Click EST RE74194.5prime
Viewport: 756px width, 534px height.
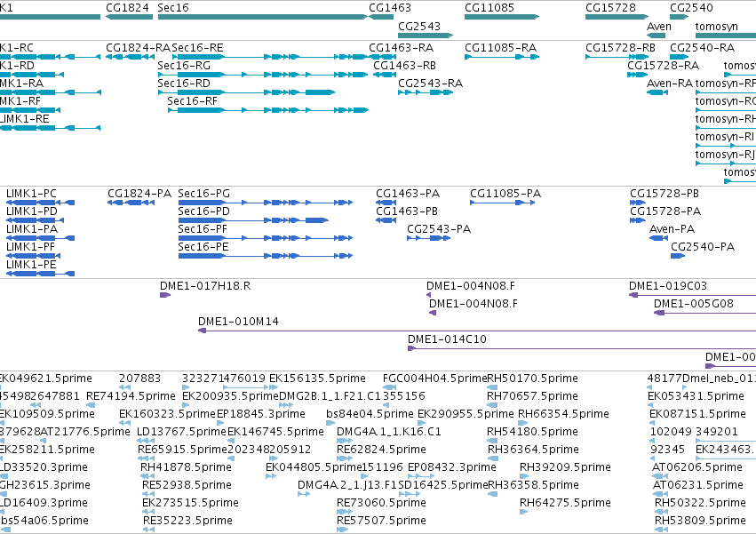[x=131, y=396]
